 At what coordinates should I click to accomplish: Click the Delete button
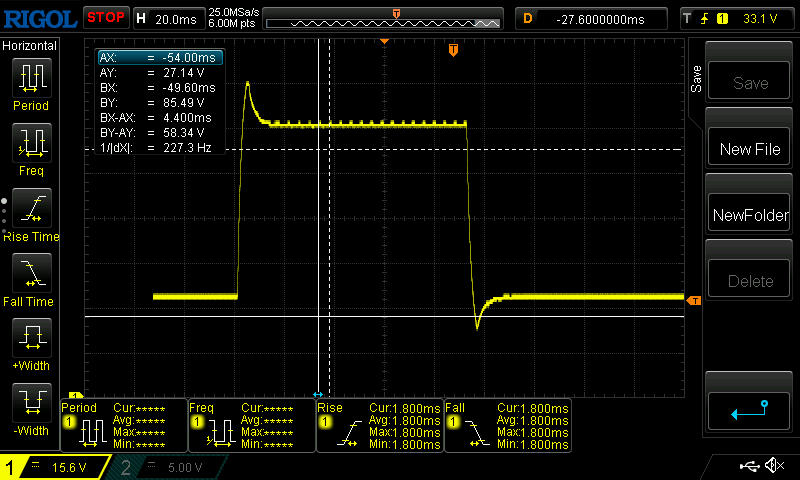(749, 279)
